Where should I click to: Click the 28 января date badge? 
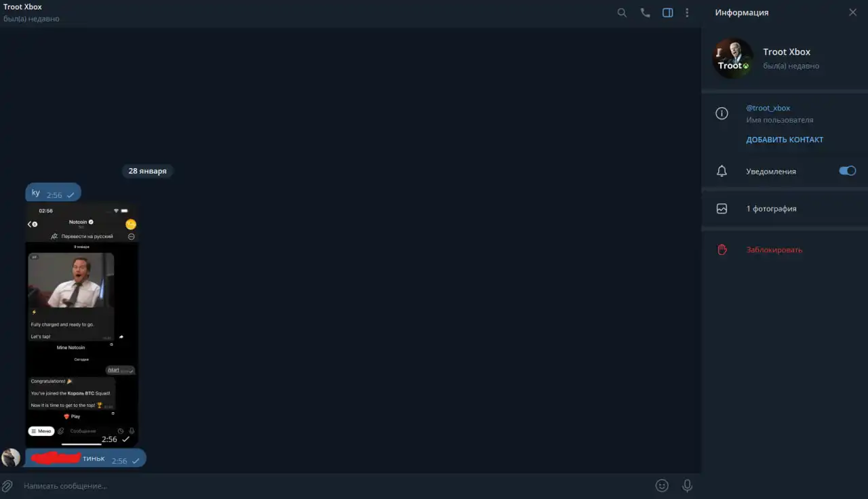[x=147, y=171]
